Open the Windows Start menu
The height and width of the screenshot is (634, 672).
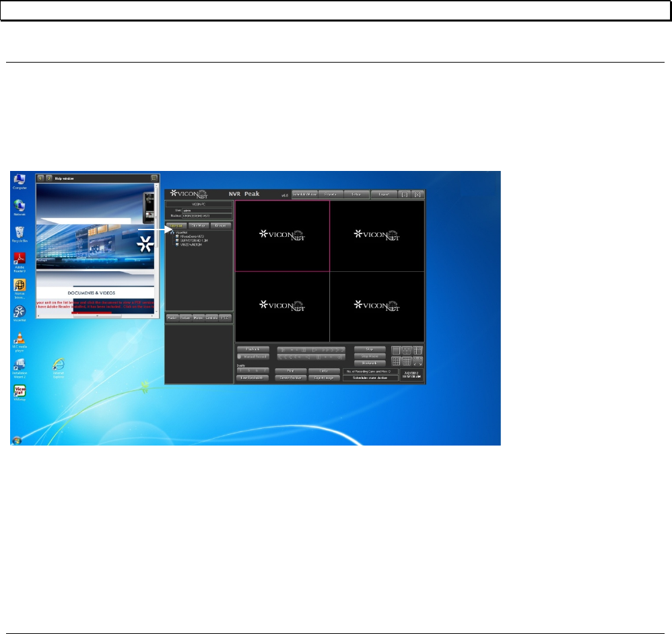pyautogui.click(x=17, y=440)
